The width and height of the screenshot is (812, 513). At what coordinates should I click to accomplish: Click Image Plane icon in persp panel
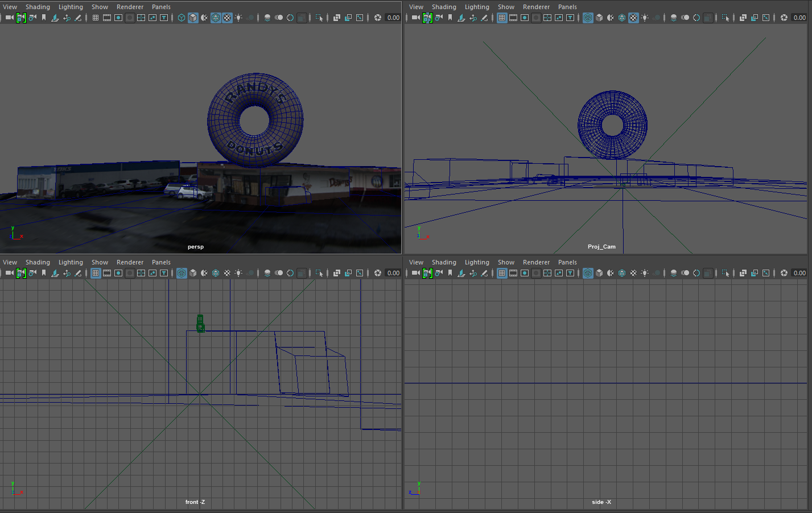click(x=55, y=18)
